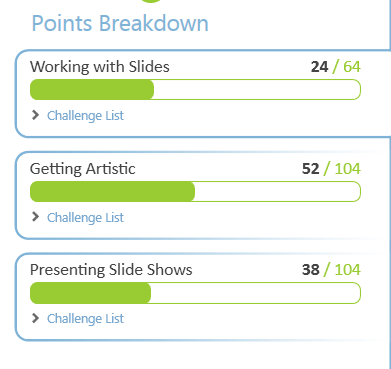Click the 24 / 64 points score

pos(336,67)
